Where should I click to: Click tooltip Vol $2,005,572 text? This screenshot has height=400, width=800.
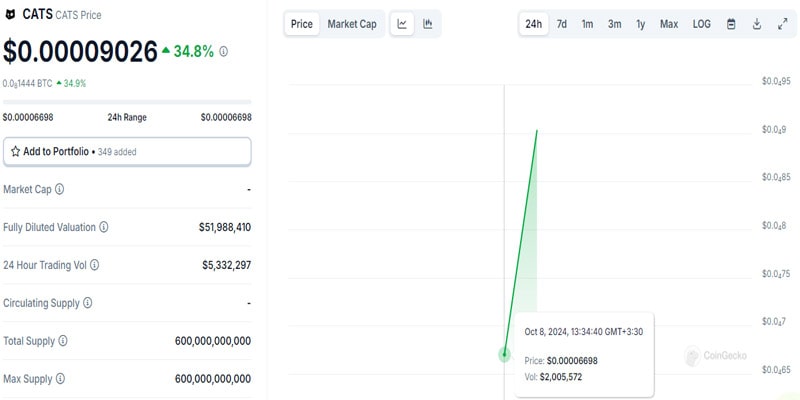(x=553, y=378)
